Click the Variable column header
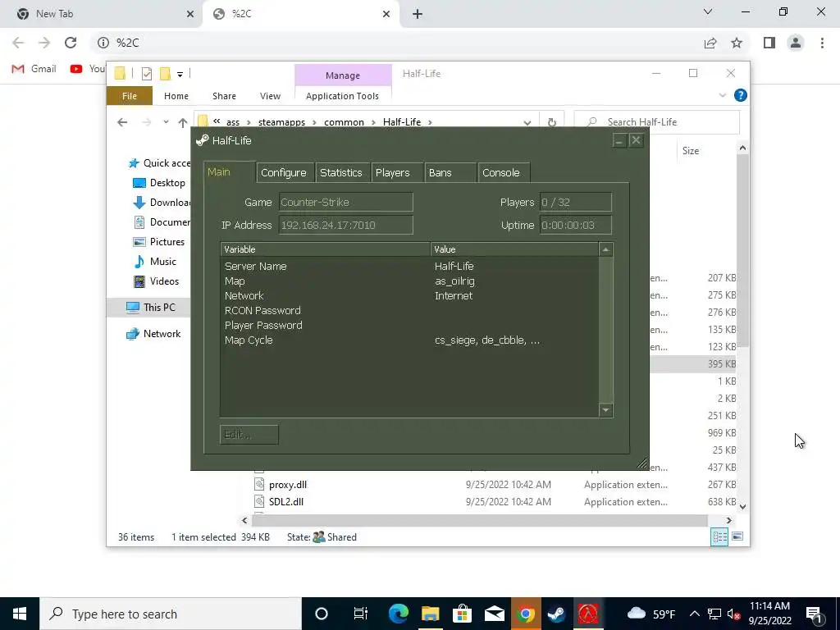Screen dimensions: 840x630 click(x=325, y=249)
